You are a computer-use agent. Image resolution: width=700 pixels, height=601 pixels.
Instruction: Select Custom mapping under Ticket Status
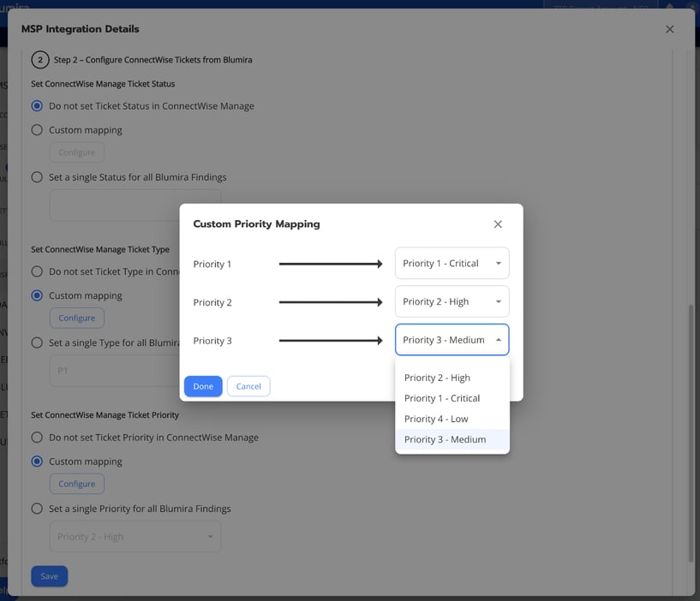tap(37, 130)
